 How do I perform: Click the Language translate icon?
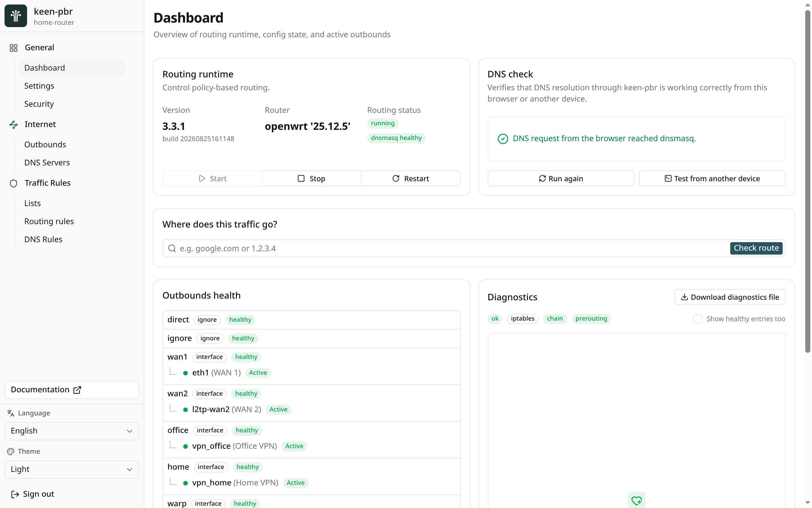click(11, 413)
